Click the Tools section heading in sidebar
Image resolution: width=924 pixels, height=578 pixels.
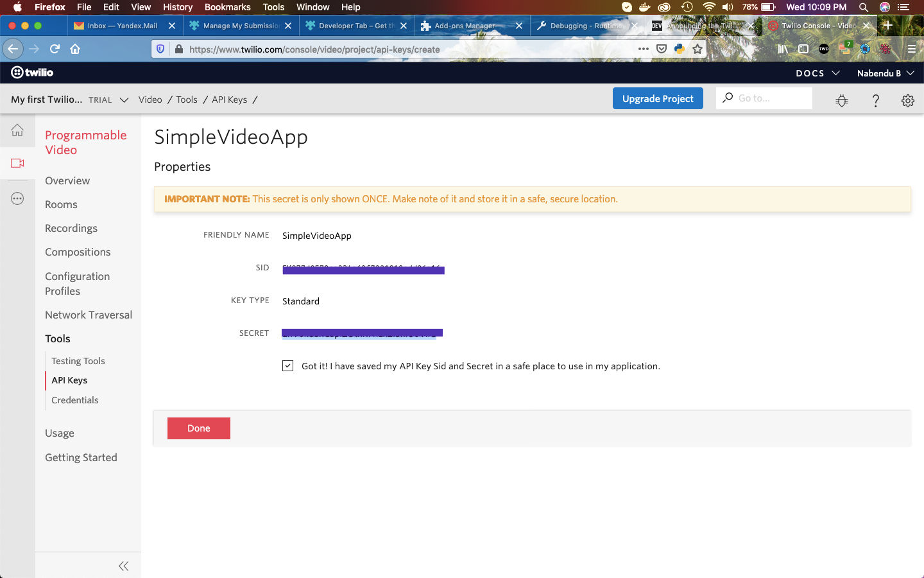58,338
